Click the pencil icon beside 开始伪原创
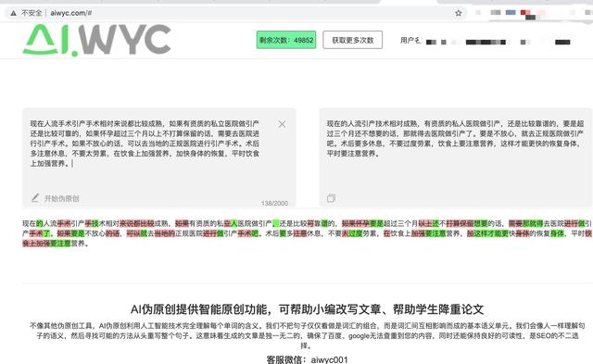 point(35,197)
